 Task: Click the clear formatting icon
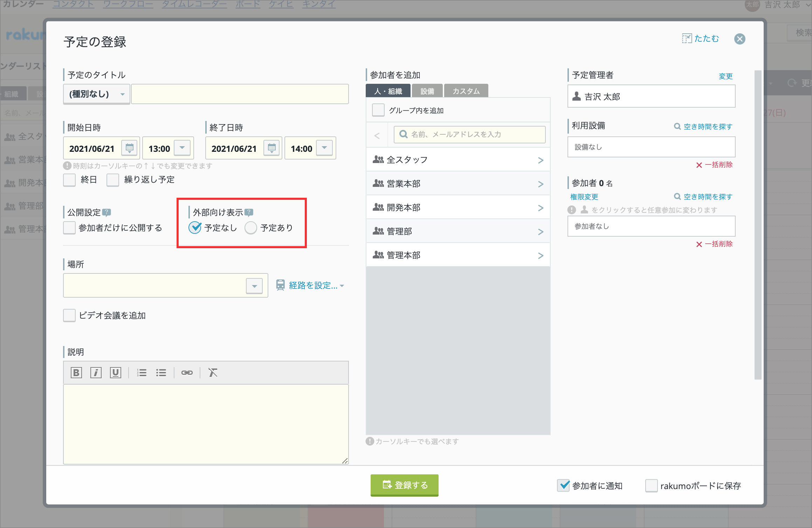(x=213, y=373)
